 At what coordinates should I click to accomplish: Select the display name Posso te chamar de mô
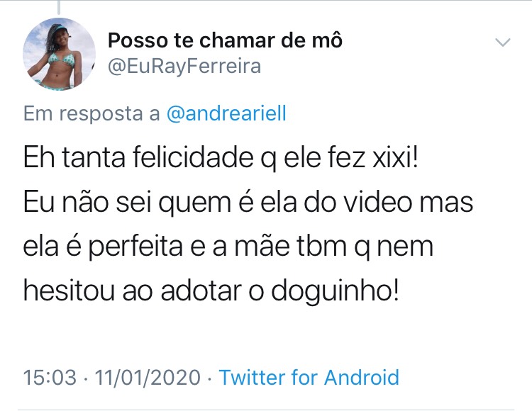pyautogui.click(x=225, y=40)
